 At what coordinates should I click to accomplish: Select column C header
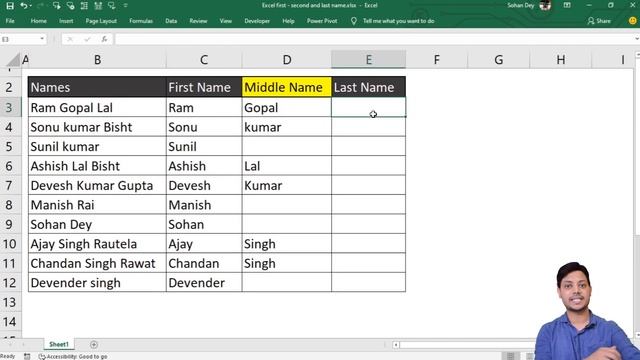(204, 60)
